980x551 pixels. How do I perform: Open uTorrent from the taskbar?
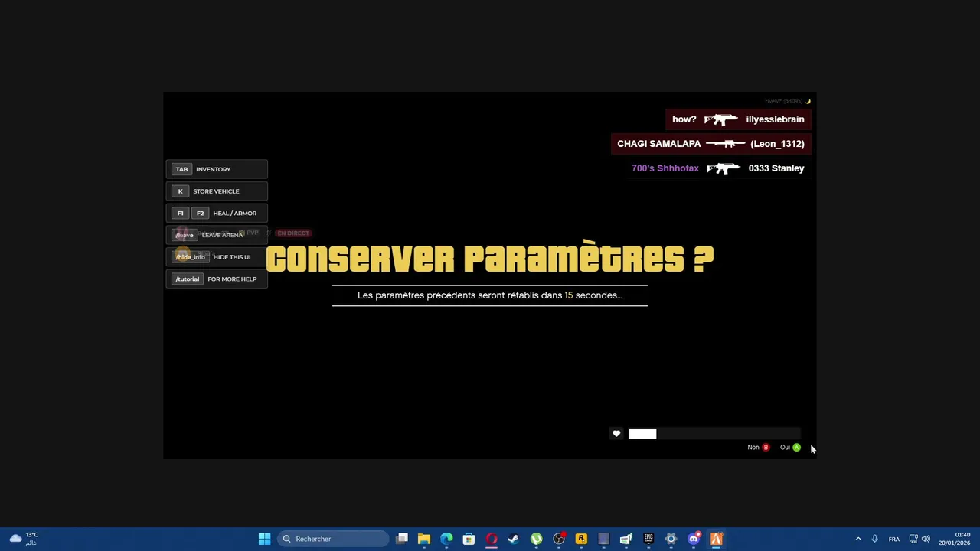pyautogui.click(x=537, y=539)
